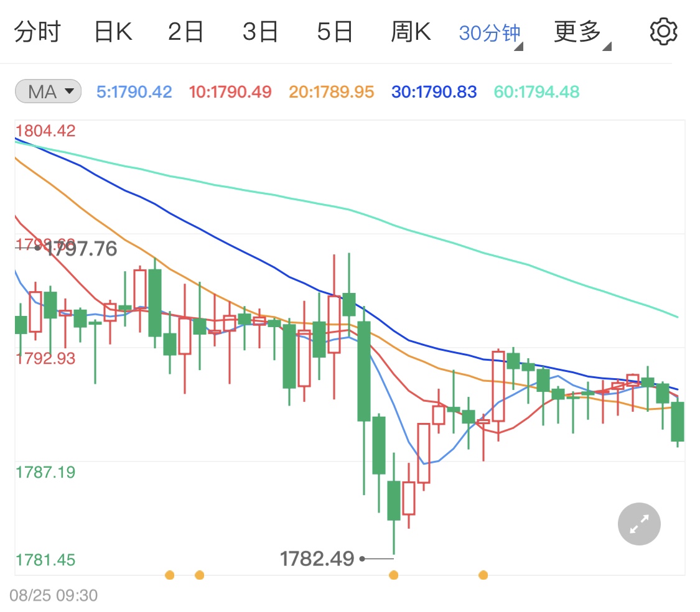Click the first orange event dot
The image size is (700, 612).
(x=170, y=575)
